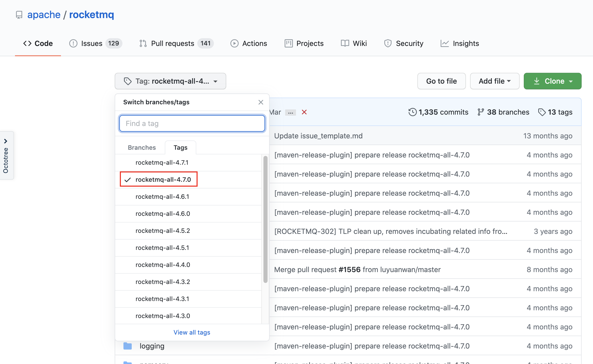Select tag rocketmq-all-4.6.0
The image size is (593, 364).
click(188, 214)
